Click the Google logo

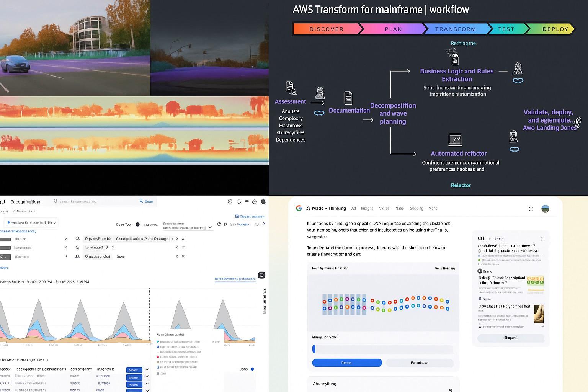click(299, 208)
